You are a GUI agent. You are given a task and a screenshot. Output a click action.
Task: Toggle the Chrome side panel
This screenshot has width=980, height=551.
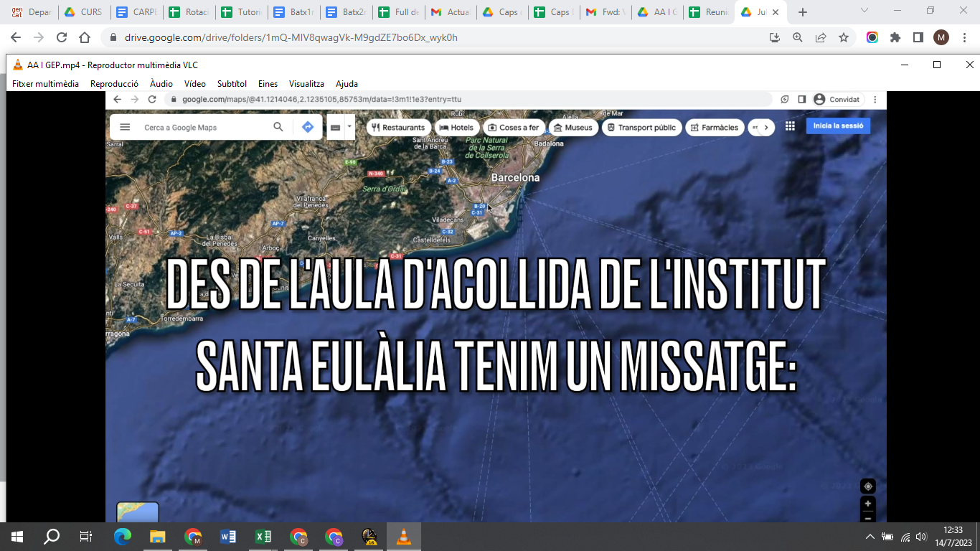point(918,37)
